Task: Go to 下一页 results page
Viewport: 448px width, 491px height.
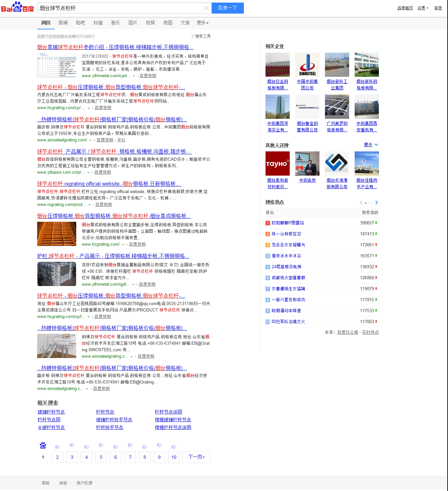Action: [196, 457]
